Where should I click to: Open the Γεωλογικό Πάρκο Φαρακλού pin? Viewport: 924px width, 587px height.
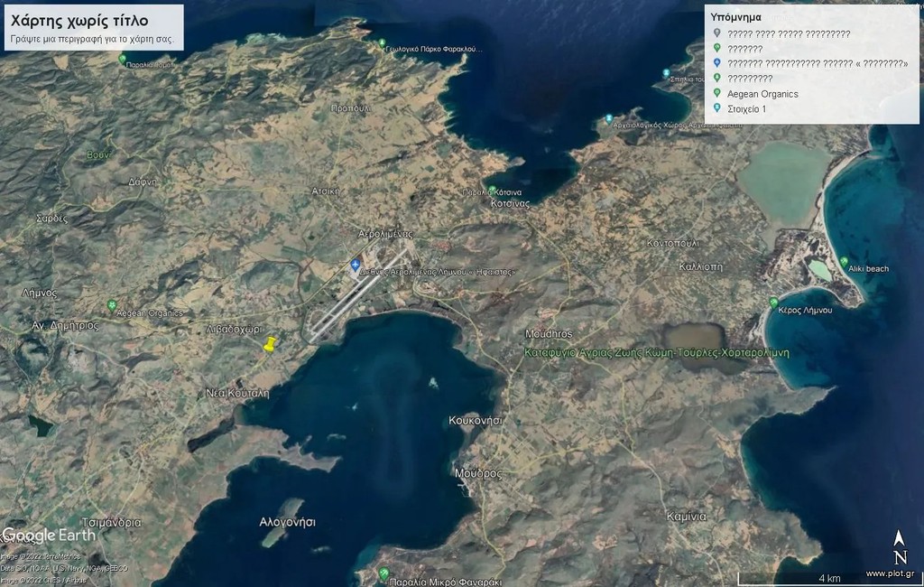coord(382,43)
